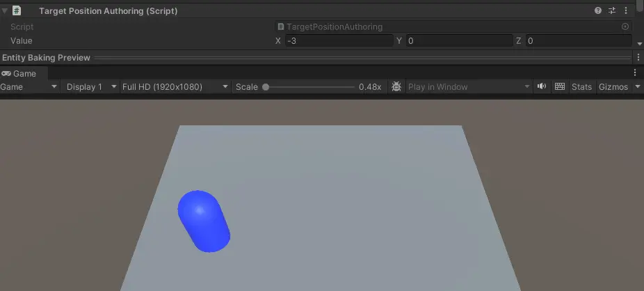Adjust the Scale slider handle
The height and width of the screenshot is (291, 644).
[x=266, y=87]
